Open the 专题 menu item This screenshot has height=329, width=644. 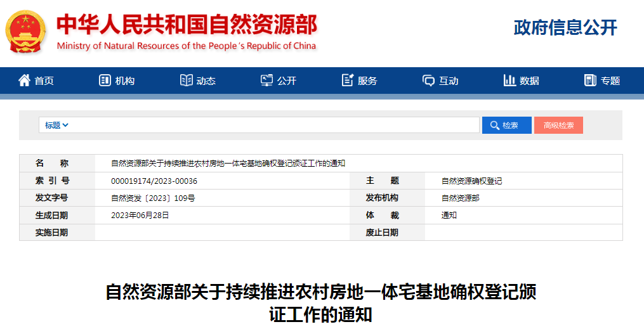click(x=602, y=81)
